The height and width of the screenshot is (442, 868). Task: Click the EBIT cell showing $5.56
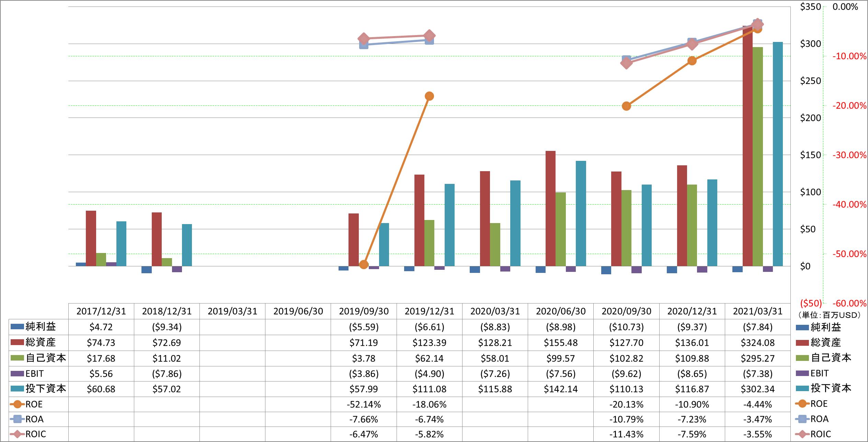101,374
